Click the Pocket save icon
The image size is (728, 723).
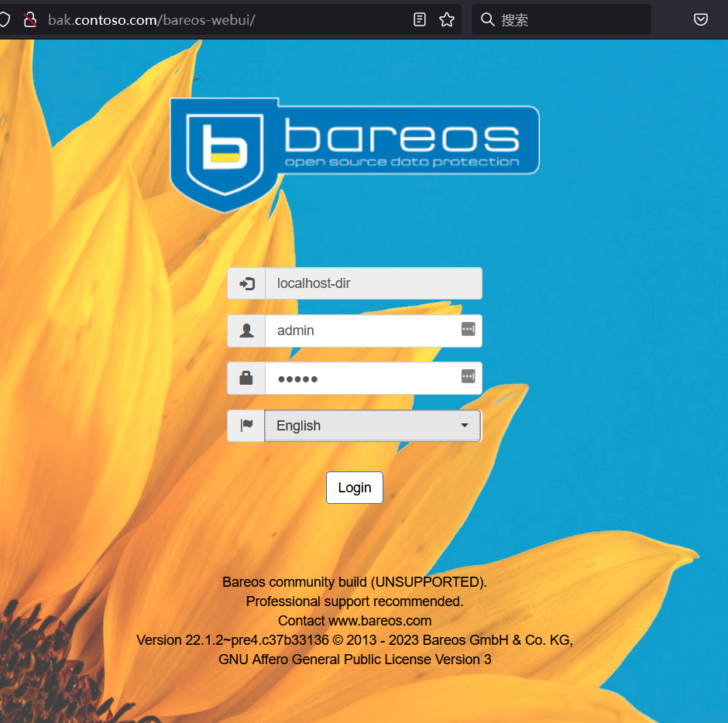coord(701,19)
